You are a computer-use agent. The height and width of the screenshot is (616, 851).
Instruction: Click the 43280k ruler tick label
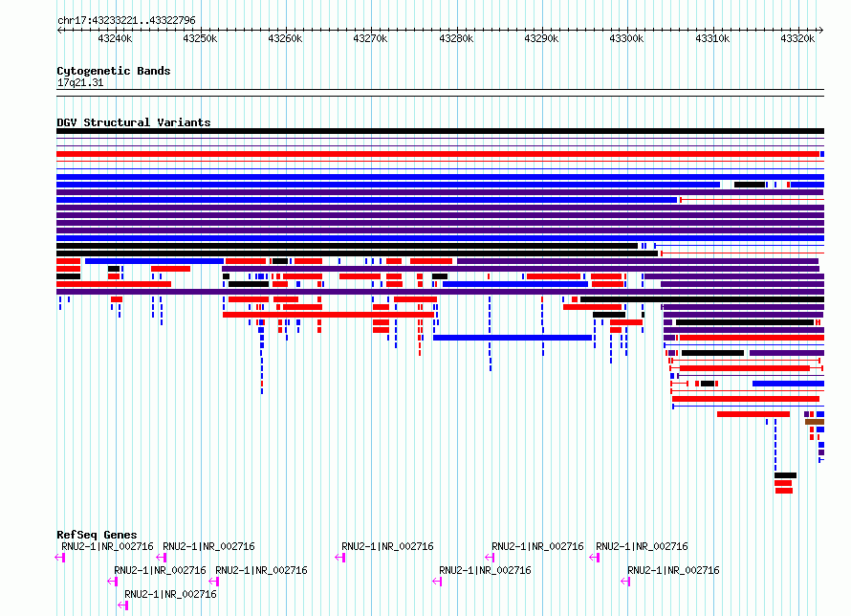click(x=456, y=38)
